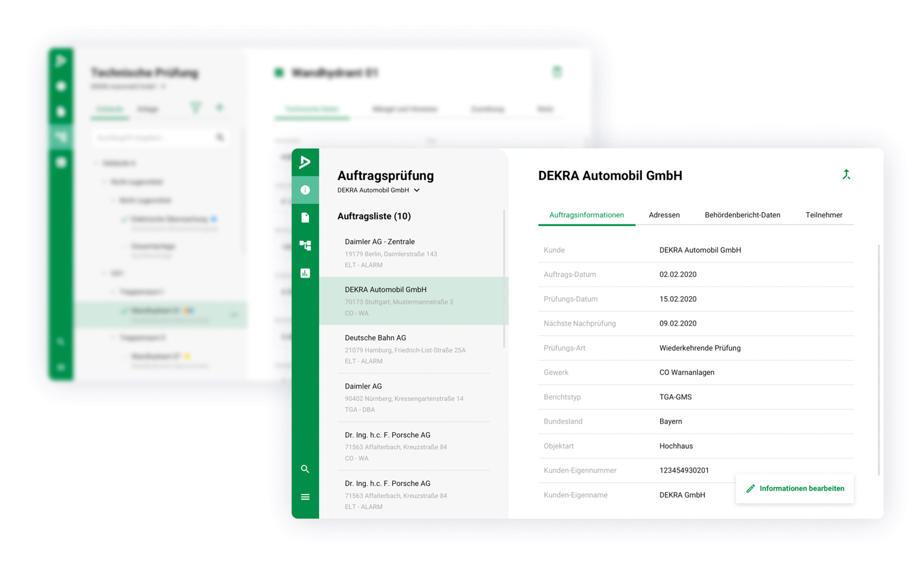This screenshot has height=568, width=924.
Task: Click the info icon in the green sidebar
Action: coord(305,190)
